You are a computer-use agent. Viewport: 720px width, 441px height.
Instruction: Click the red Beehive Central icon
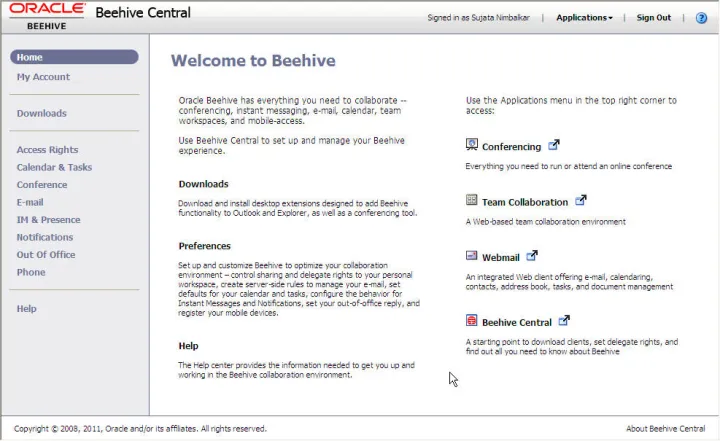(x=472, y=320)
